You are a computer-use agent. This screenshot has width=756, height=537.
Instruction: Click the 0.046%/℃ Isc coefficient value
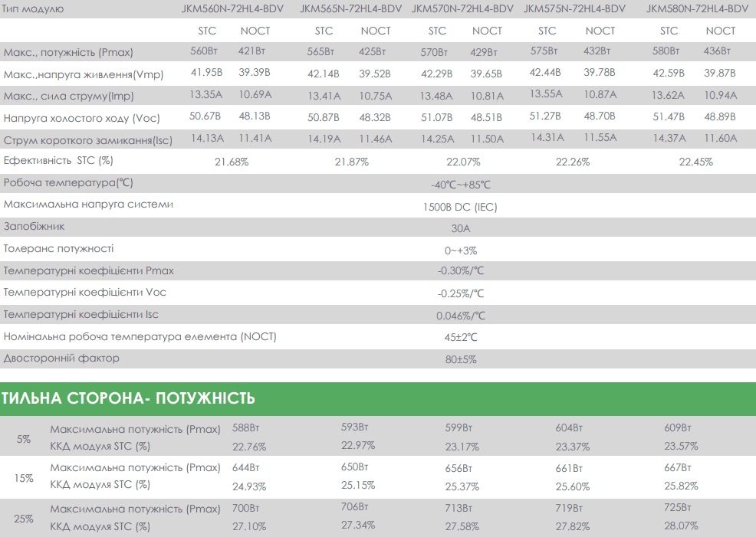click(461, 316)
